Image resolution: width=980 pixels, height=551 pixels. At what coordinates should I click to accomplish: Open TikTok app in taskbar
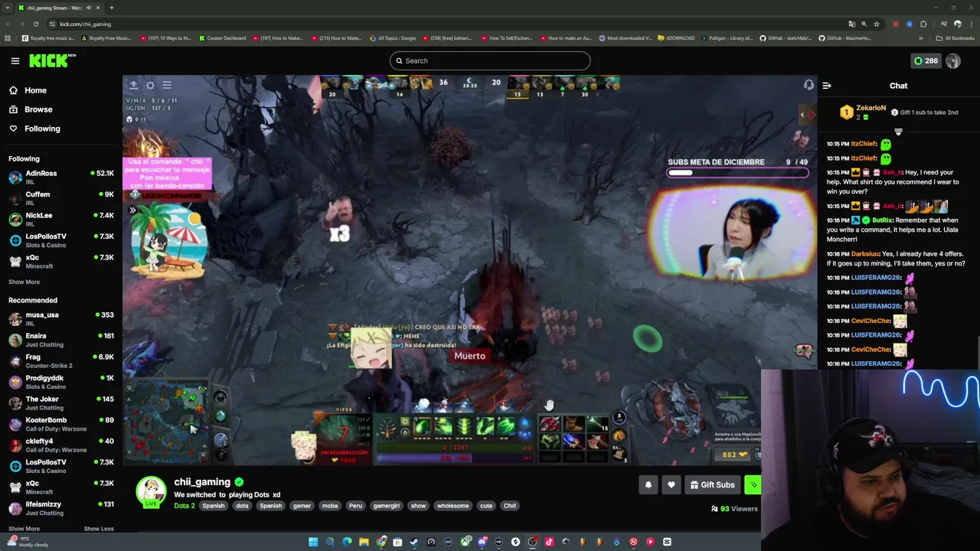tap(549, 542)
